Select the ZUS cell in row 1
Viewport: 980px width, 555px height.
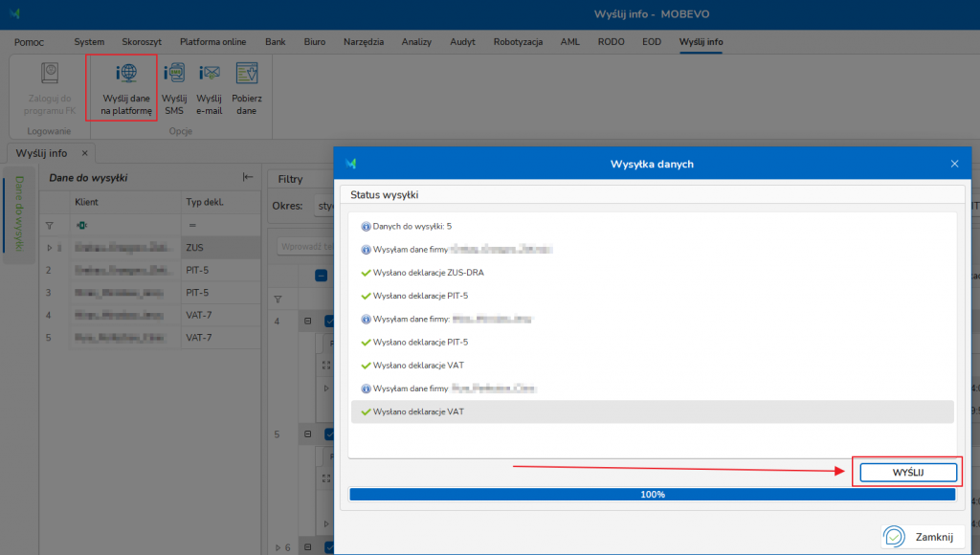point(221,248)
